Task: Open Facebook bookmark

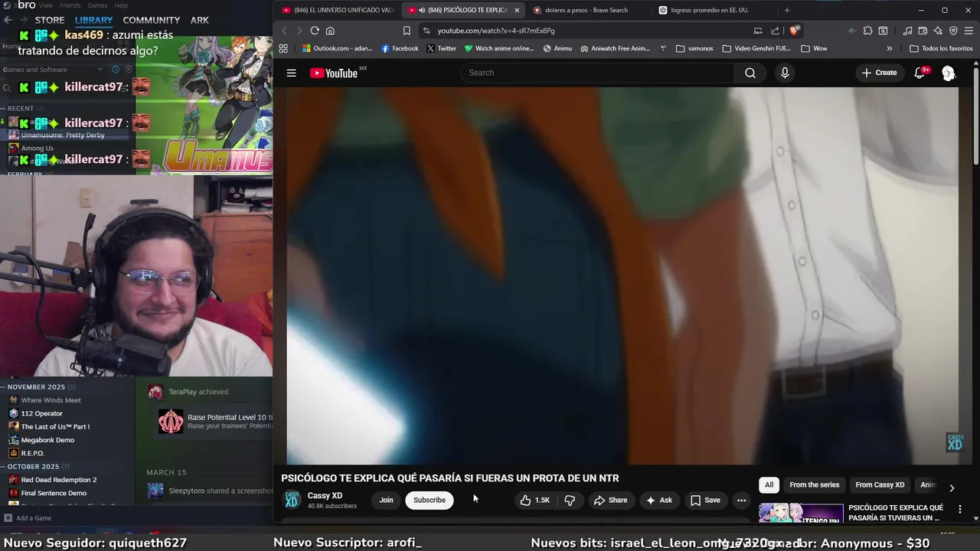Action: coord(398,48)
